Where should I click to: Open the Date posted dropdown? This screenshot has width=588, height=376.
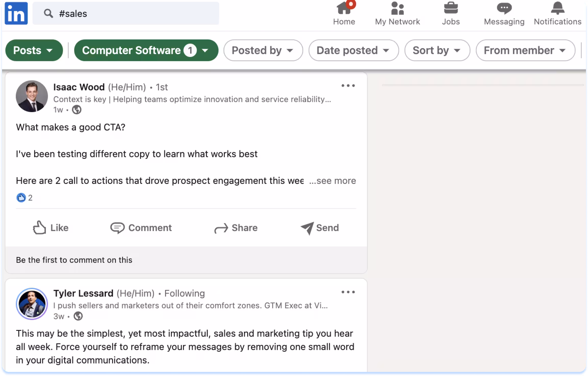353,50
